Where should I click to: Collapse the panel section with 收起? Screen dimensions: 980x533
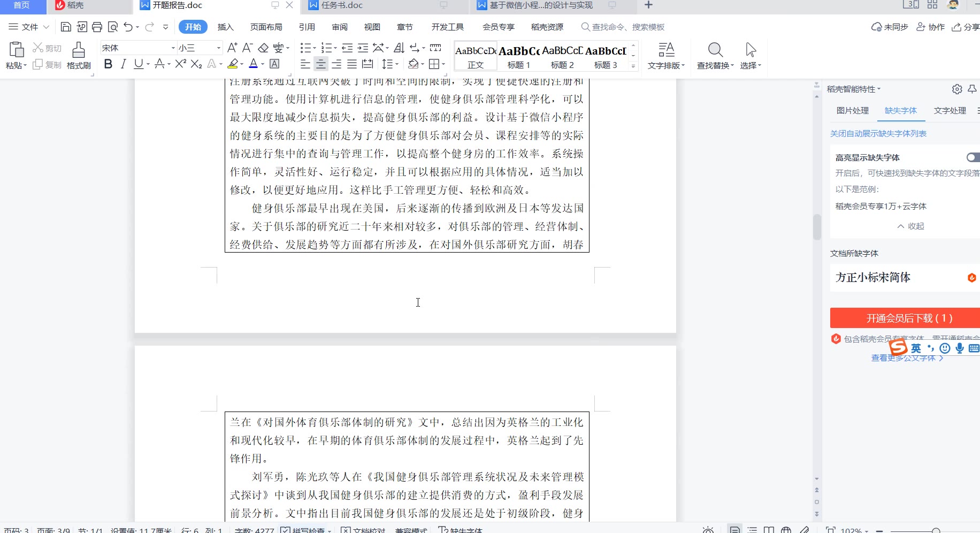point(910,226)
